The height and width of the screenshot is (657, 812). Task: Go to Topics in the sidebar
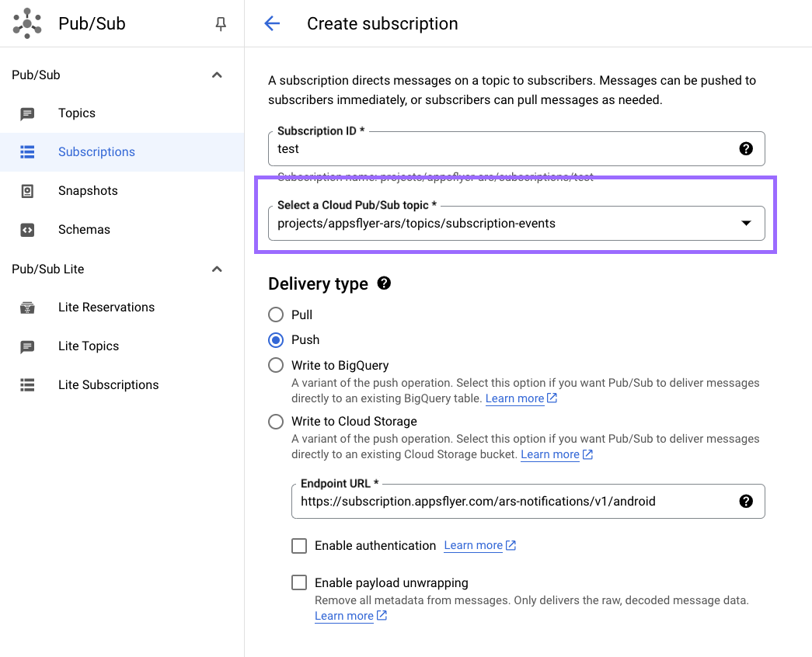click(77, 113)
